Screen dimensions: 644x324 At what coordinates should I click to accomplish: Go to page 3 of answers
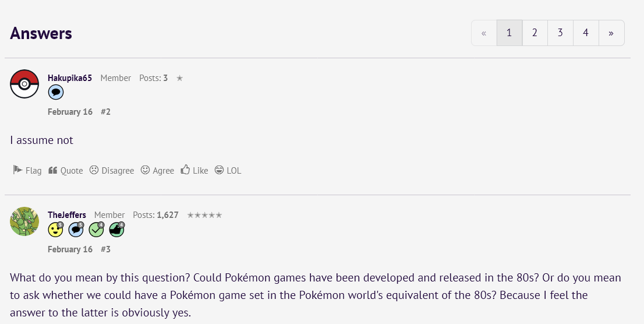pos(560,33)
